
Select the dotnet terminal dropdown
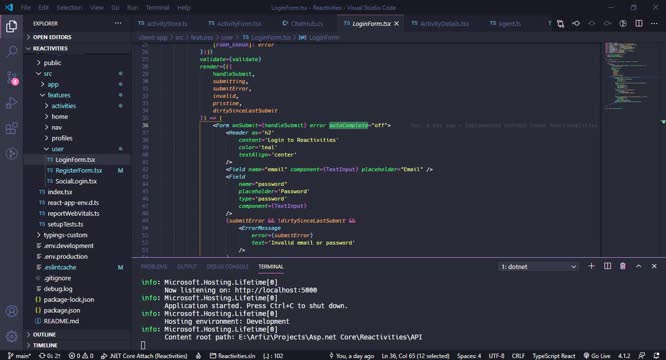pyautogui.click(x=538, y=267)
